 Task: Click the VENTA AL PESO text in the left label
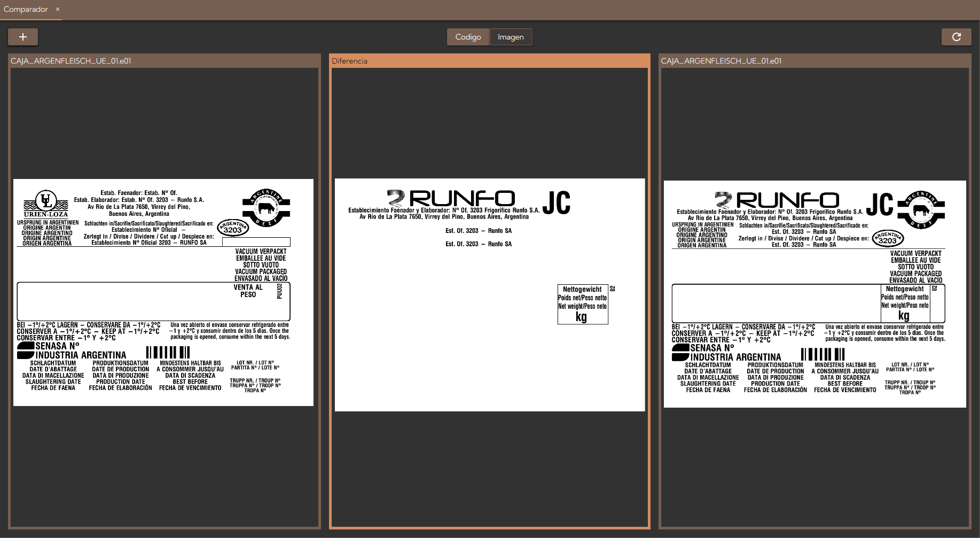click(x=248, y=291)
